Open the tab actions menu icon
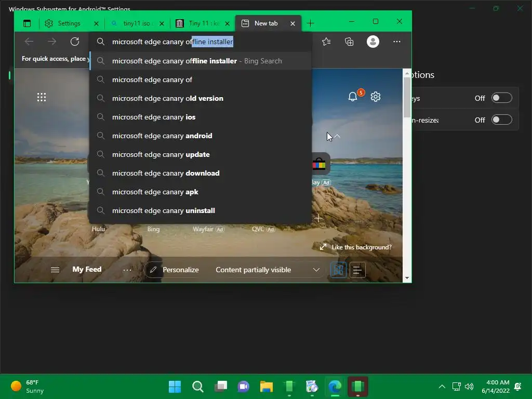The width and height of the screenshot is (532, 399). click(27, 23)
